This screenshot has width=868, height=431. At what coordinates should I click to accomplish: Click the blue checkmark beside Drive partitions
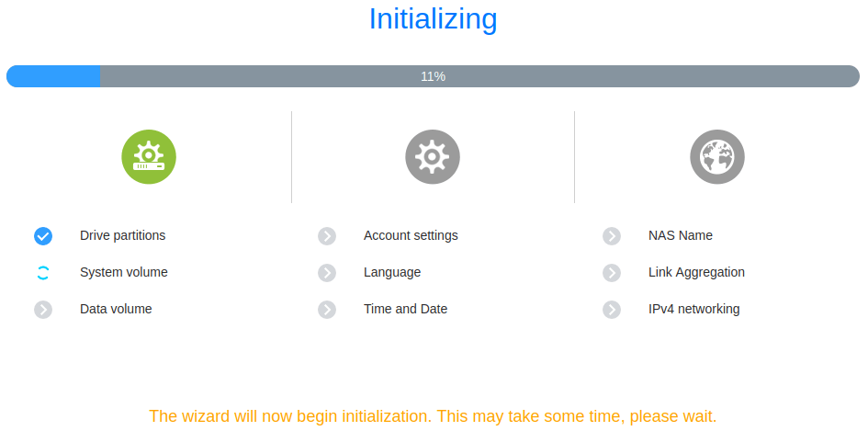(43, 236)
